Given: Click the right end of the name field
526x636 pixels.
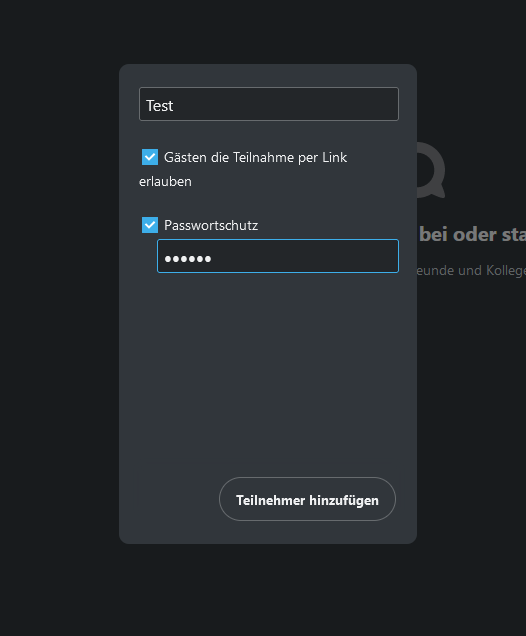Looking at the screenshot, I should (x=385, y=104).
